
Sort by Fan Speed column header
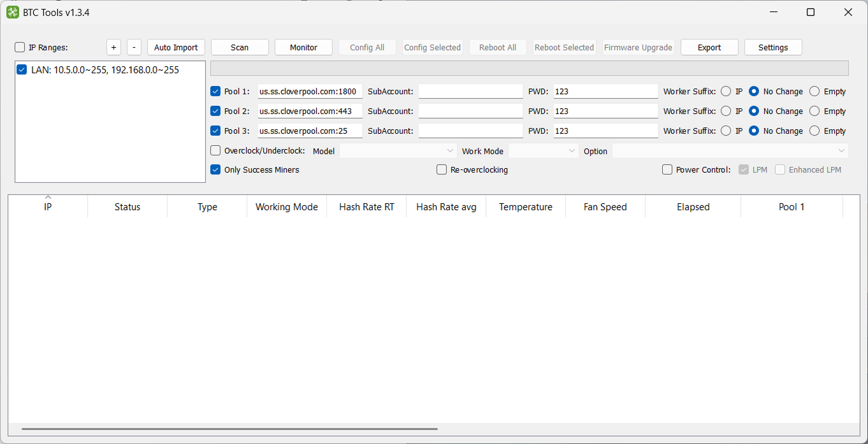pos(605,206)
